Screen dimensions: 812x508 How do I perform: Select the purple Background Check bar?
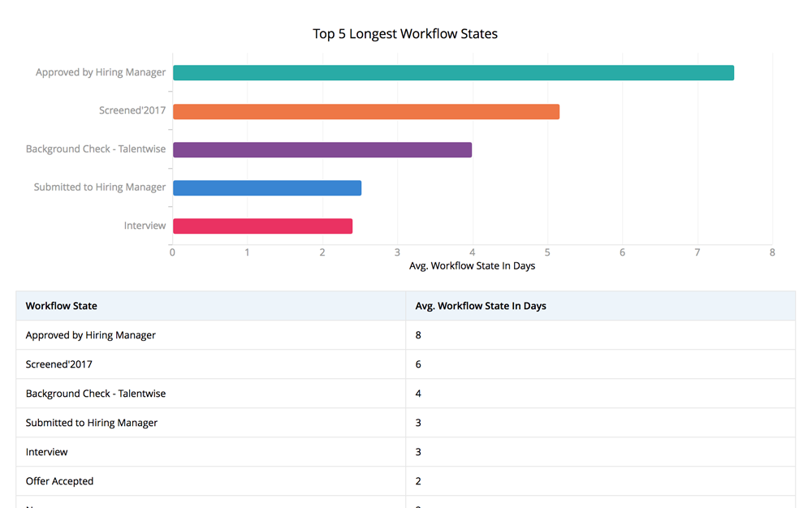click(322, 150)
